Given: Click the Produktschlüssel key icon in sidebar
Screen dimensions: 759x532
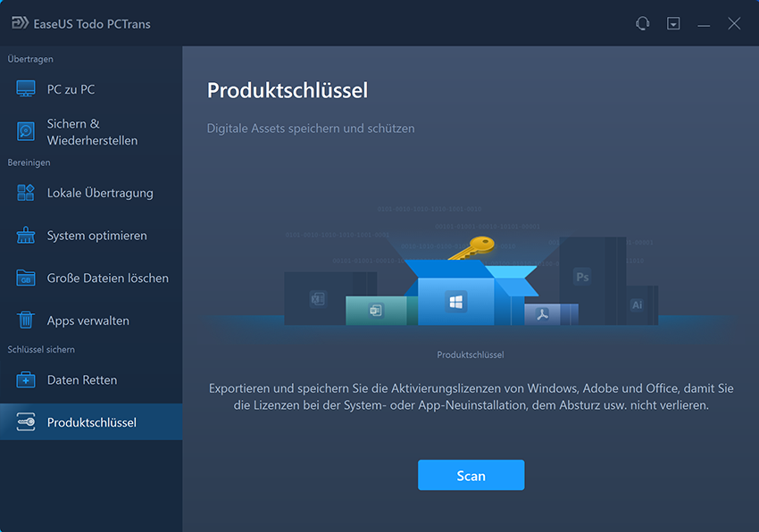Looking at the screenshot, I should (26, 422).
